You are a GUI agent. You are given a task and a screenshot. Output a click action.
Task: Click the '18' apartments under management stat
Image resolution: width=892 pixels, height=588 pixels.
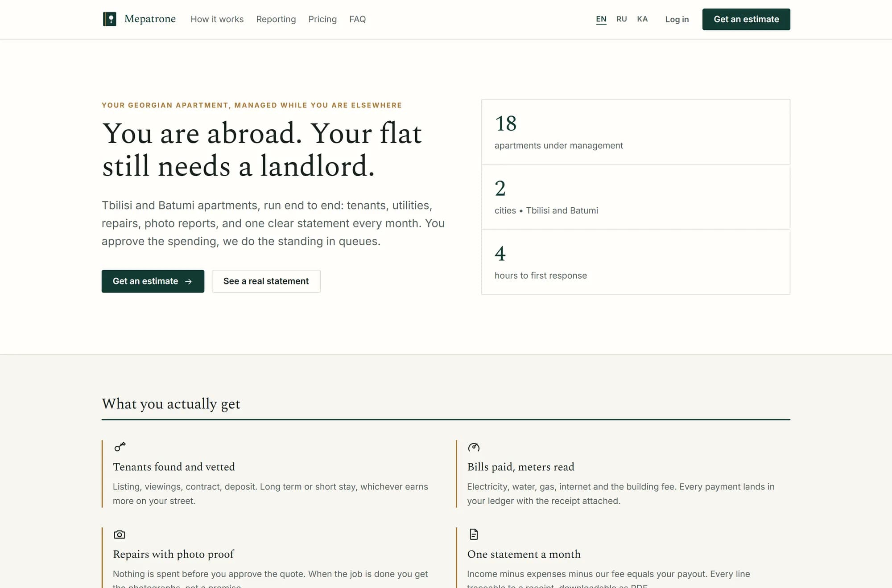[506, 123]
